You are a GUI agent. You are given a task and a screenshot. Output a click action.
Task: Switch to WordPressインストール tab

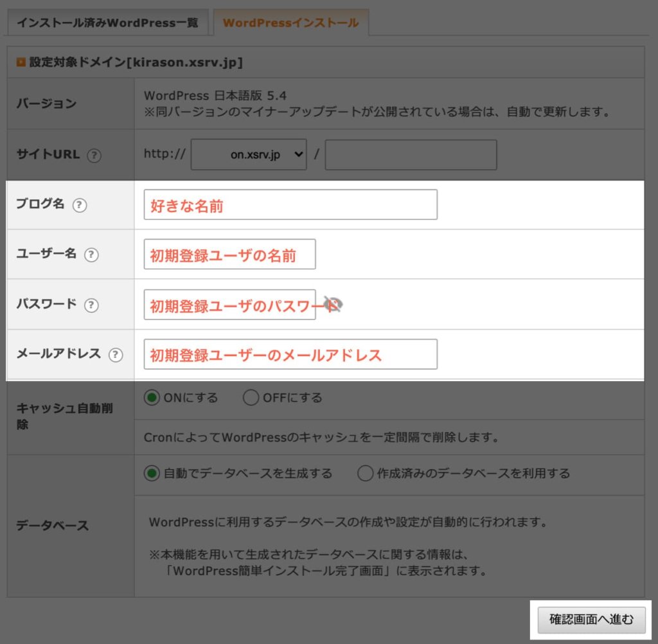pyautogui.click(x=291, y=22)
